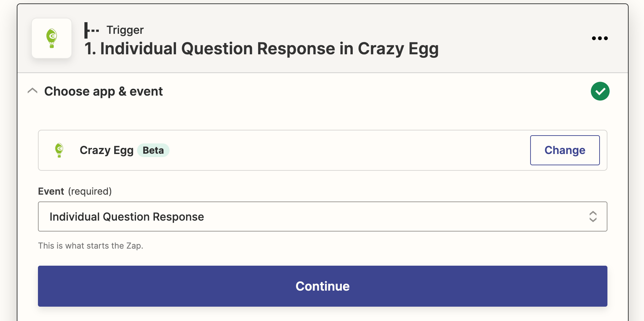Screen dimensions: 644x321
Task: Click the selected app row container
Action: (x=323, y=150)
